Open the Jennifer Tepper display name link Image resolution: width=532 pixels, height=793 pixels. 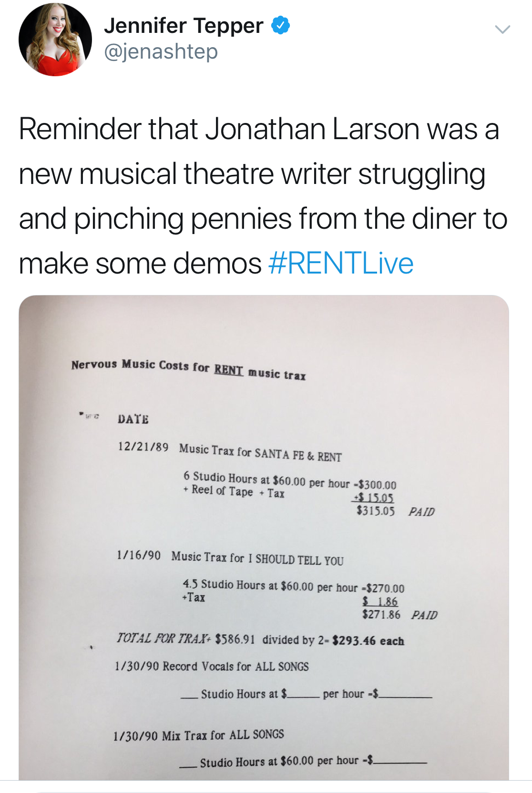pyautogui.click(x=184, y=26)
